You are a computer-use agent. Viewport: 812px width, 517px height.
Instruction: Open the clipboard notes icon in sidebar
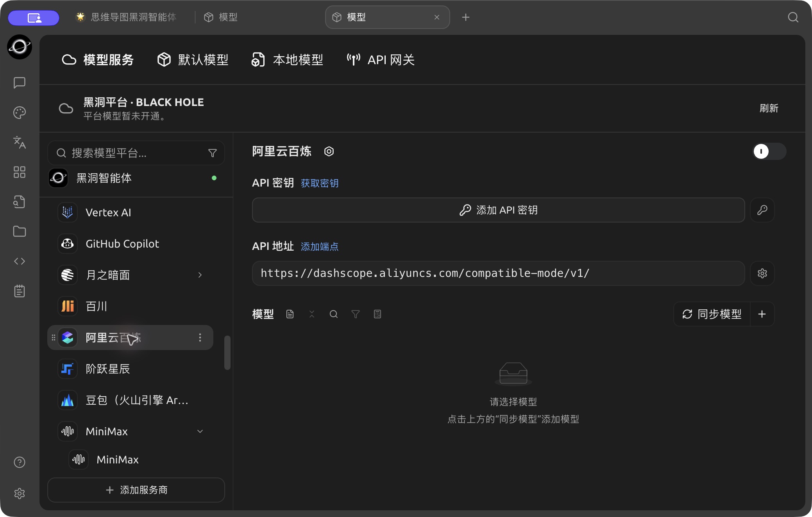coord(20,291)
